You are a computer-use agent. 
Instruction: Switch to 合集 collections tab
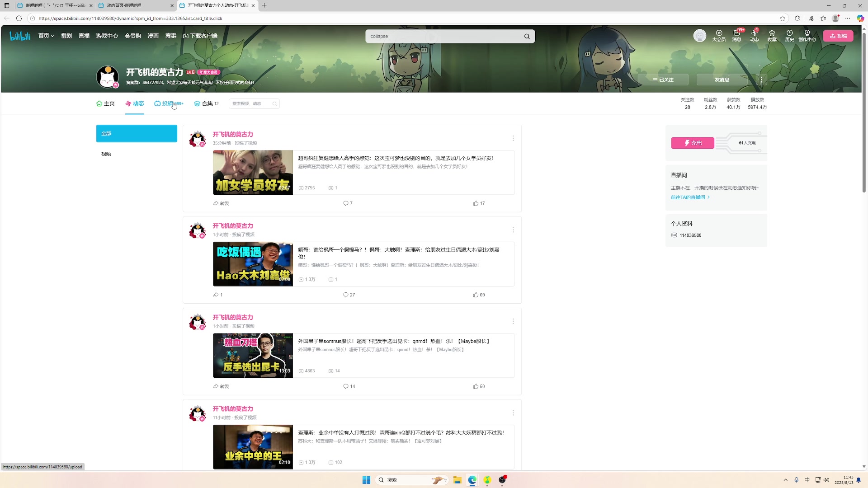pyautogui.click(x=207, y=103)
